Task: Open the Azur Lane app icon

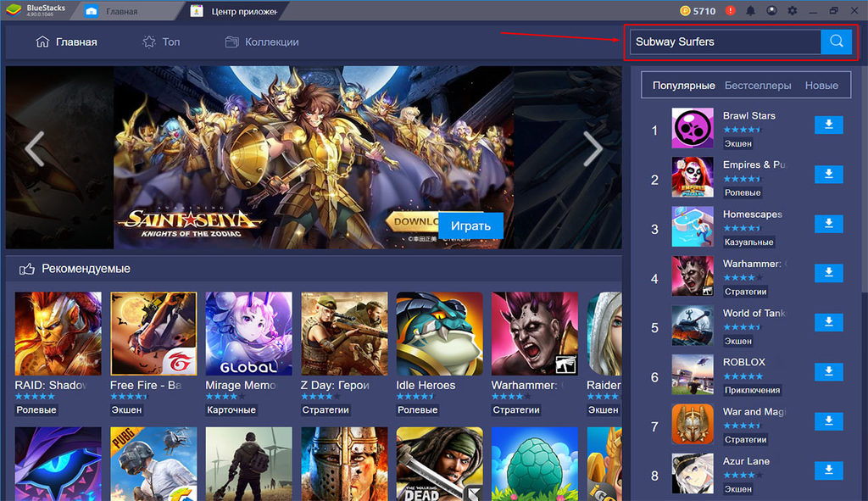Action: point(693,473)
